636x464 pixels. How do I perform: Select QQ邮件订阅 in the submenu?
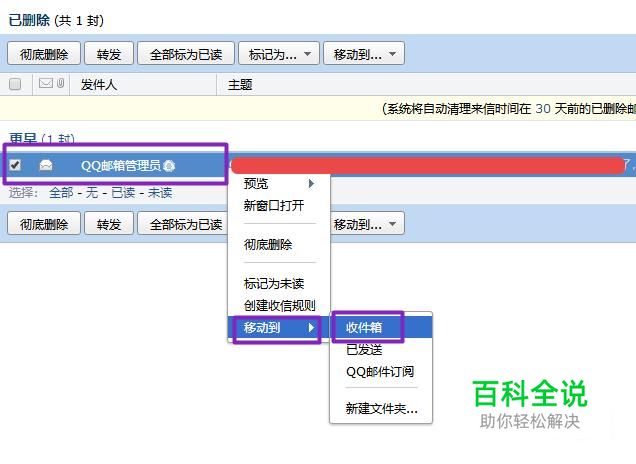click(381, 371)
